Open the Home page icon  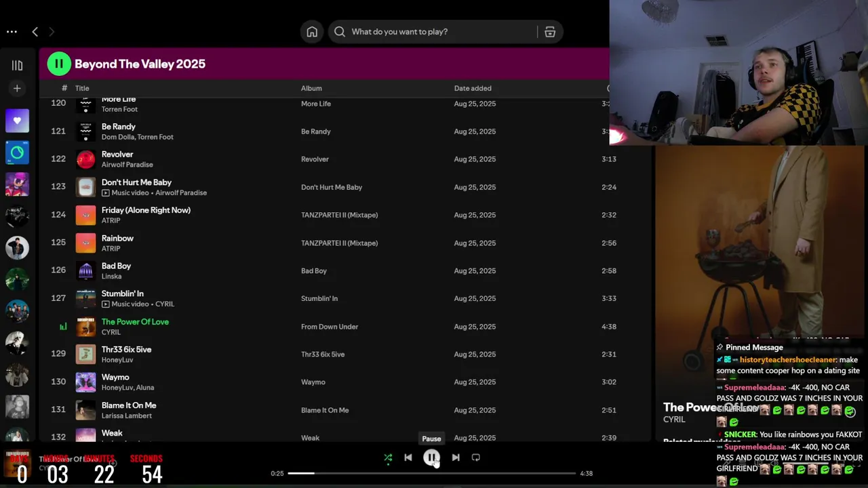click(x=312, y=32)
